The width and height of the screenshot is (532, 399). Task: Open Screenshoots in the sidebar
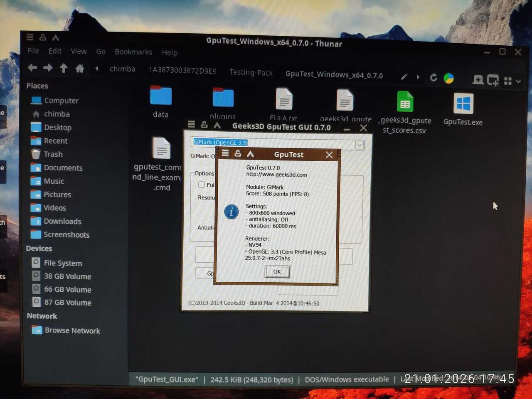(x=60, y=234)
